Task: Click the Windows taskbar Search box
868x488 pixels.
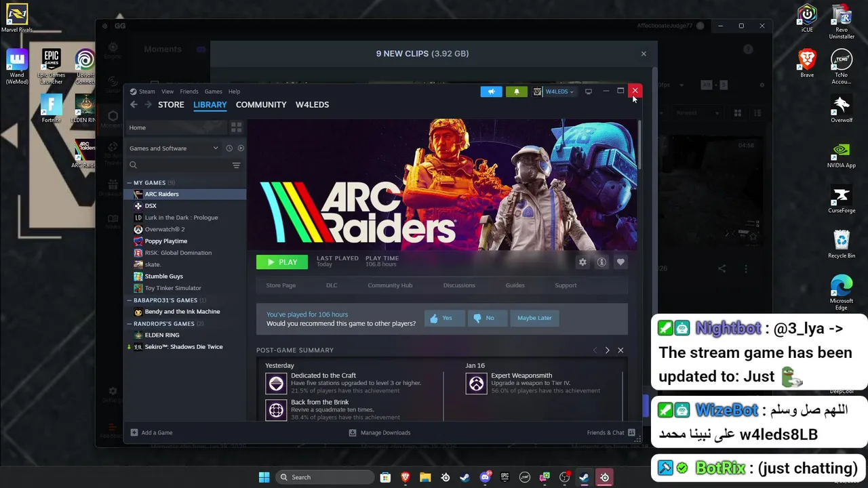Action: point(323,477)
